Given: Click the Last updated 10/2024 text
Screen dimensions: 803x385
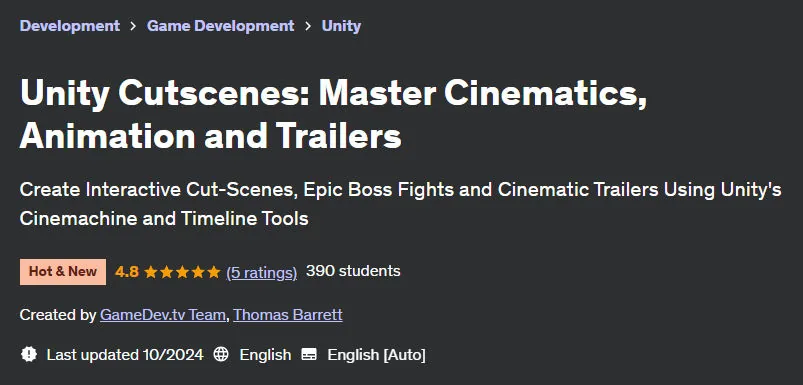Looking at the screenshot, I should [125, 355].
